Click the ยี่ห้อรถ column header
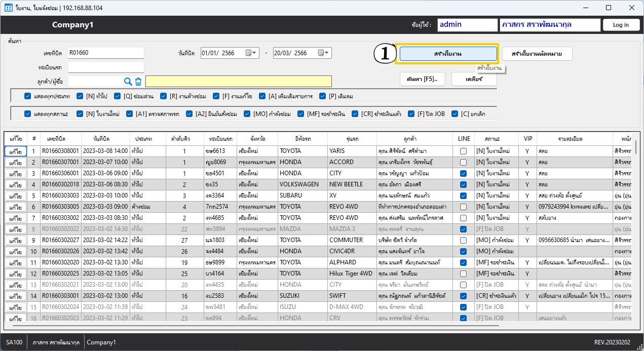The image size is (644, 351). 302,138
